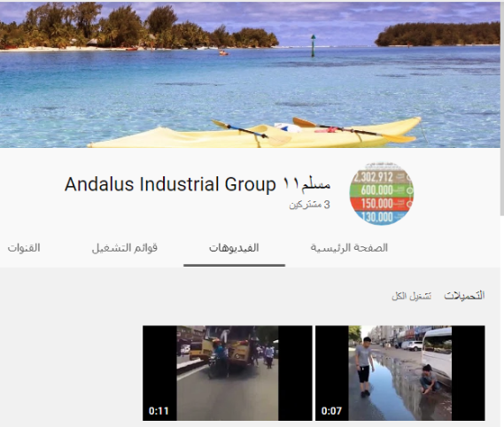Click the green channel marker in banner water
504x427 pixels.
(x=313, y=46)
